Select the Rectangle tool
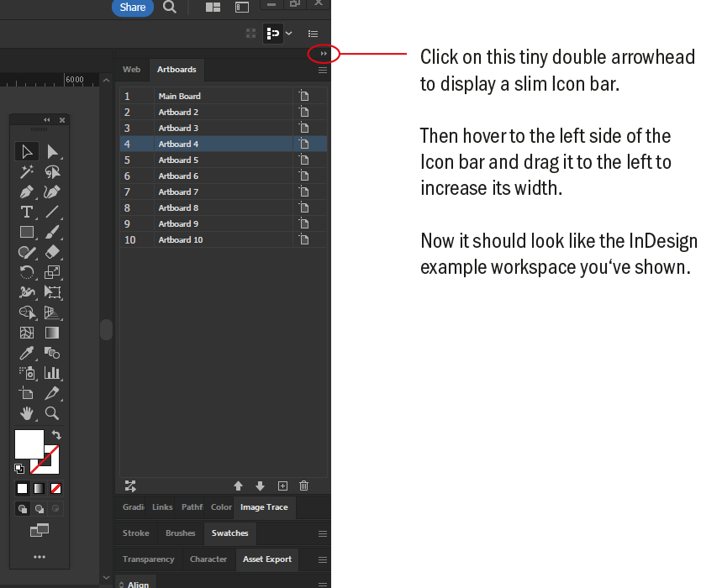701x588 pixels. click(x=26, y=232)
